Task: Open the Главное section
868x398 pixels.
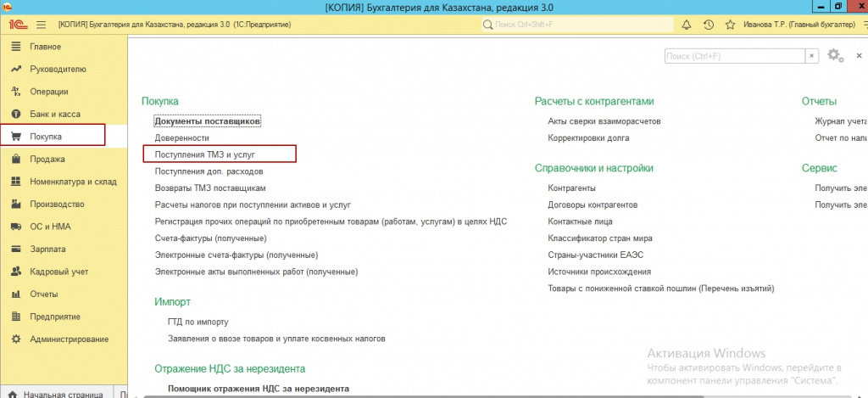Action: [x=45, y=47]
